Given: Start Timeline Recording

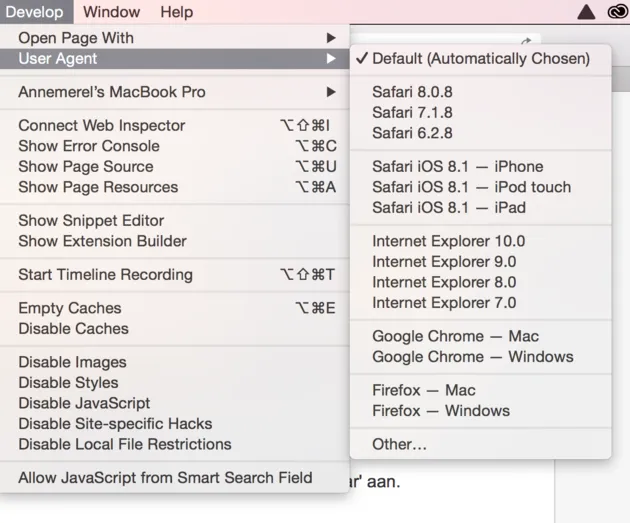Looking at the screenshot, I should tap(174, 274).
